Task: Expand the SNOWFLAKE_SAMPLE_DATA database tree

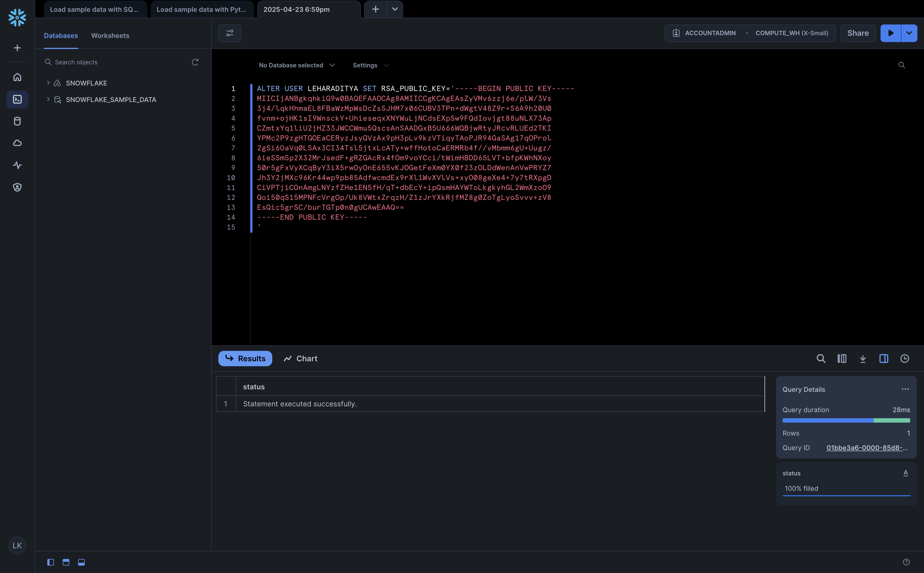Action: [48, 99]
